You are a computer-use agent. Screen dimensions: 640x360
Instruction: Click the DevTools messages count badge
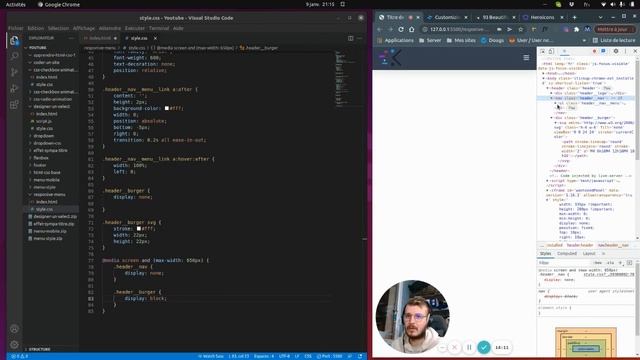(x=603, y=51)
